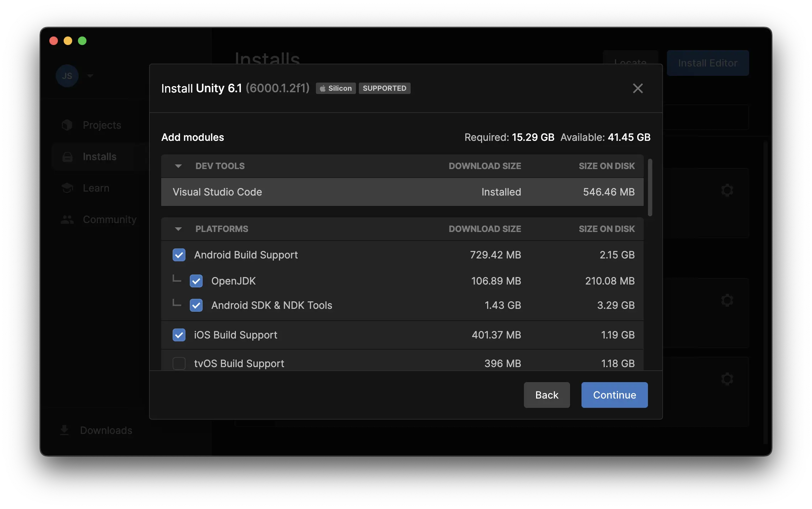The height and width of the screenshot is (509, 812).
Task: Click the modules list scrollbar
Action: point(650,188)
